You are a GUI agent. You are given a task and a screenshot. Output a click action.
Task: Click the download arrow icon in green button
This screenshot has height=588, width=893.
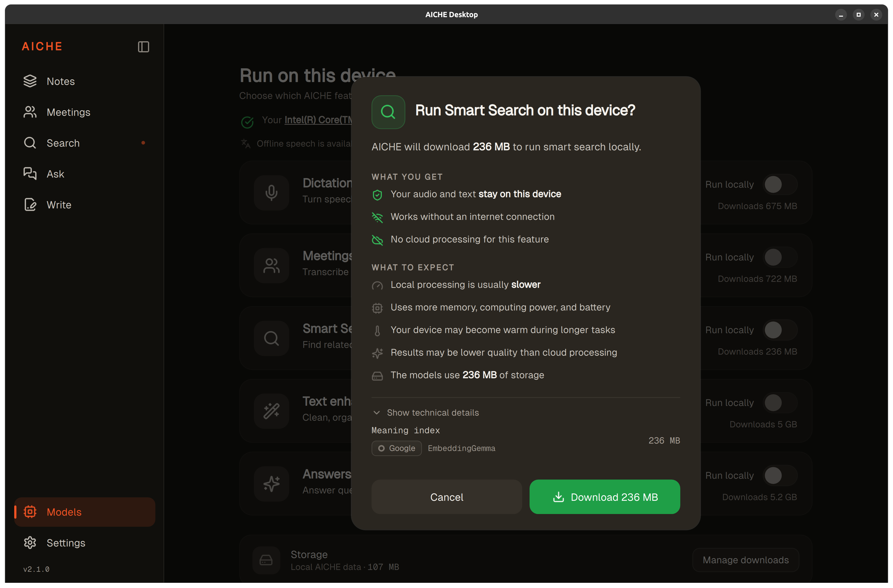click(558, 497)
